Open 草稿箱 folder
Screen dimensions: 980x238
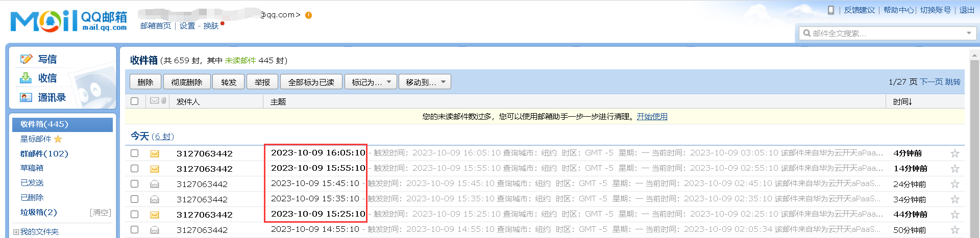click(32, 168)
